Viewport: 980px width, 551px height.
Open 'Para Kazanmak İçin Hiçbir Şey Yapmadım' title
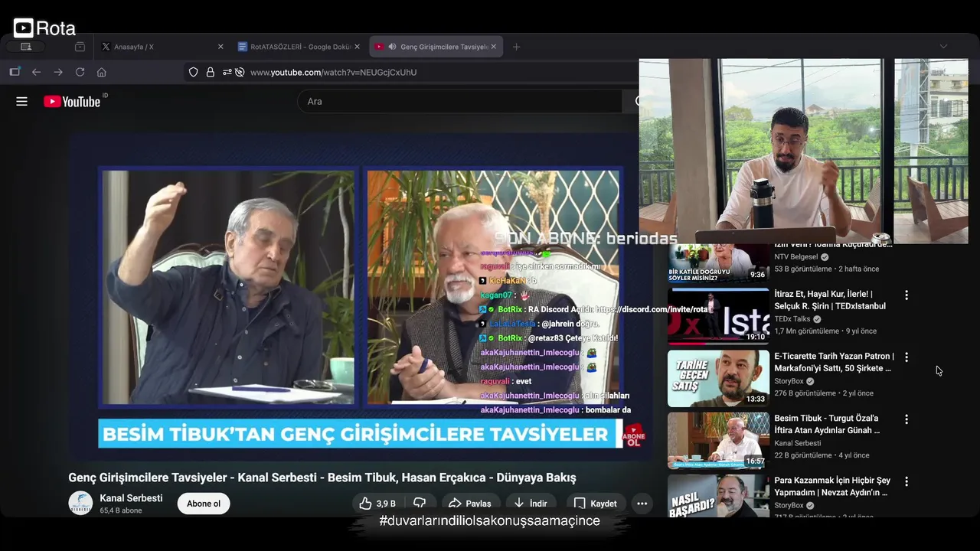point(832,486)
